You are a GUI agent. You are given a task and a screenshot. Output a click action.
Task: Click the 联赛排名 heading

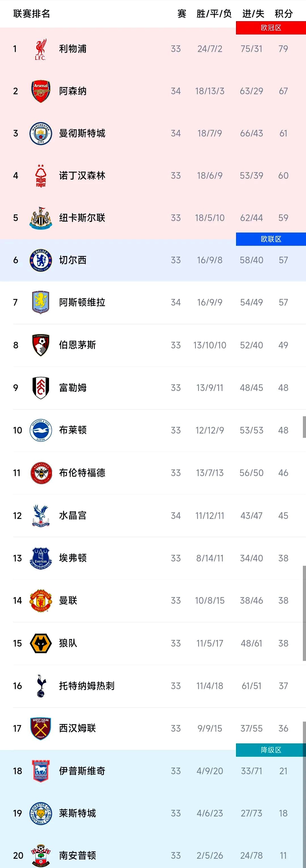[x=32, y=14]
